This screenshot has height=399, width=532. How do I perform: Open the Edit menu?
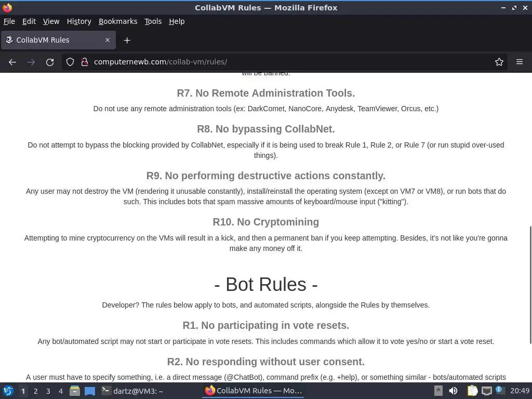[x=29, y=21]
